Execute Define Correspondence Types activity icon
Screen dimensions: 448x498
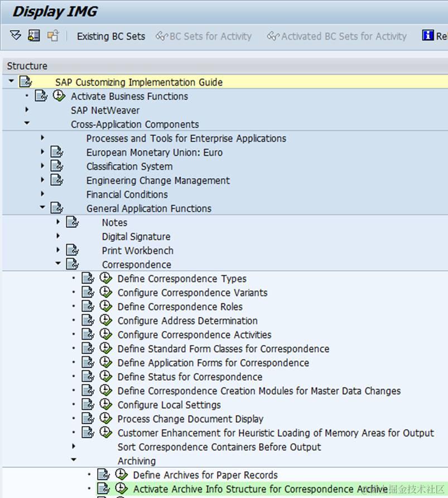pyautogui.click(x=105, y=278)
